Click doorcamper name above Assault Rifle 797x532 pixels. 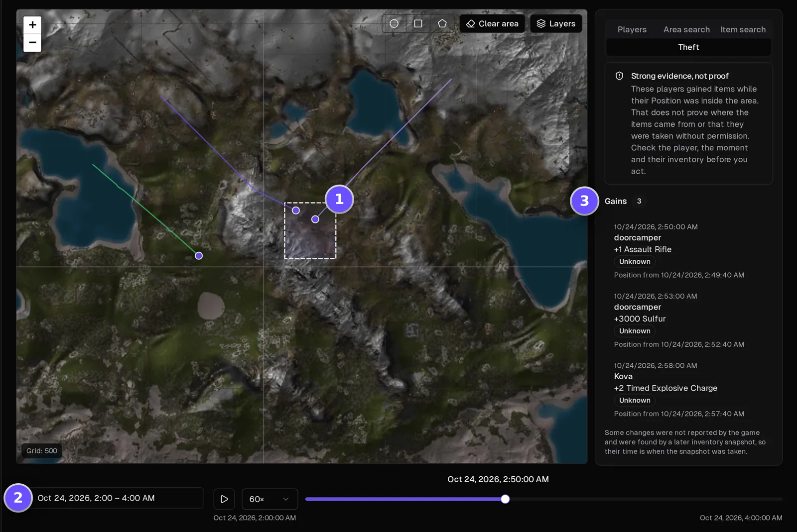click(x=638, y=237)
